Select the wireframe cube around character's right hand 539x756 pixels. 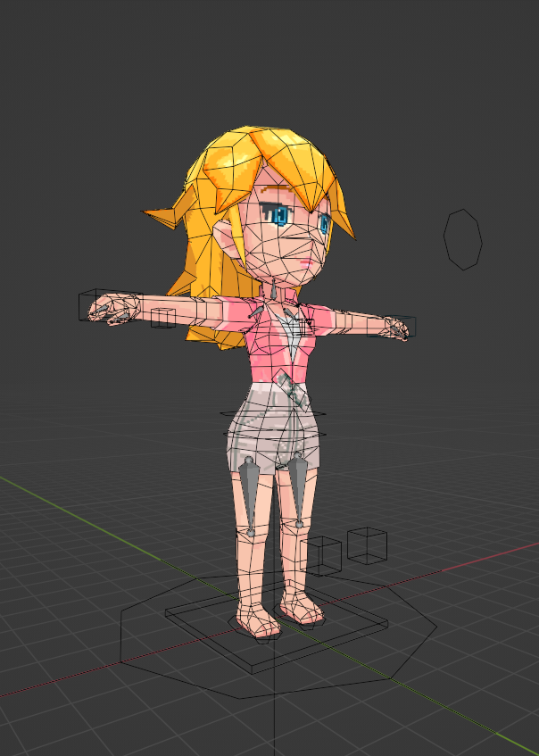[110, 305]
